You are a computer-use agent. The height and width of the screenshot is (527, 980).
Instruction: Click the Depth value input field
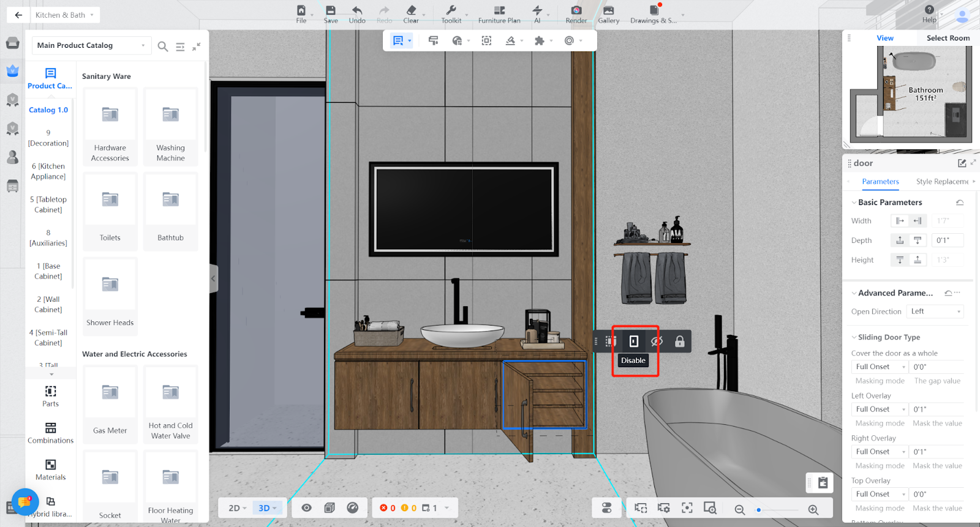pyautogui.click(x=947, y=241)
